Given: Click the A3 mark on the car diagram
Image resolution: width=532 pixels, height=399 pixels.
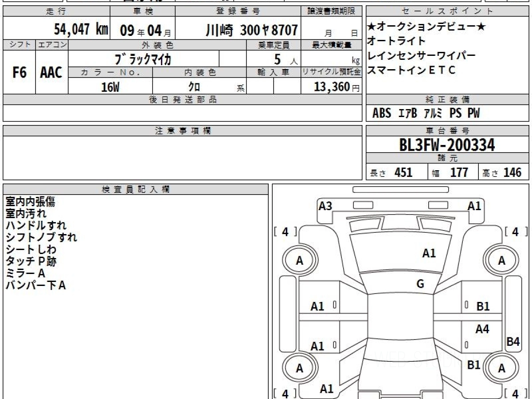Looking at the screenshot, I should pos(326,206).
